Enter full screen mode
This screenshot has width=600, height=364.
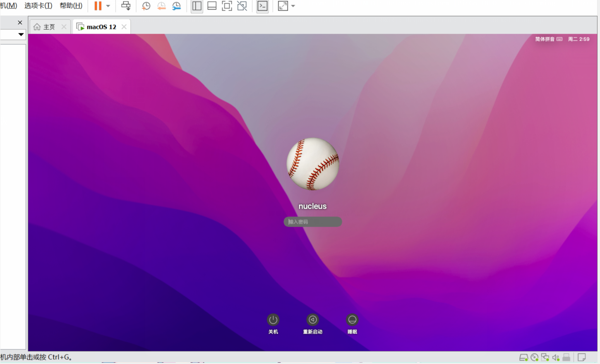(227, 6)
